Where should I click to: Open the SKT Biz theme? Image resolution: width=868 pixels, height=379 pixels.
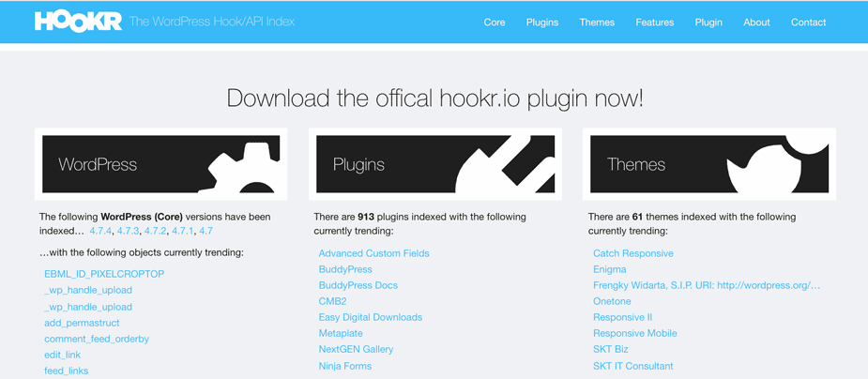[611, 350]
